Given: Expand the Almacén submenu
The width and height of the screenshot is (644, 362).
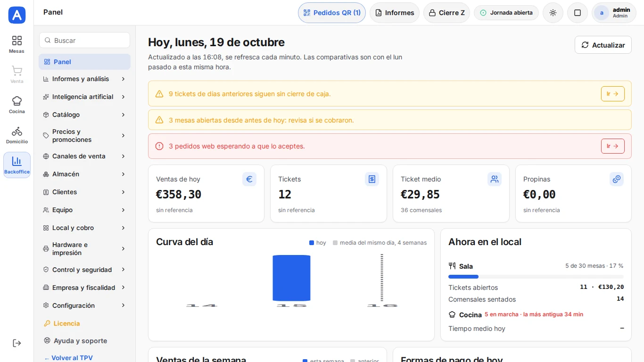Looking at the screenshot, I should pos(84,174).
